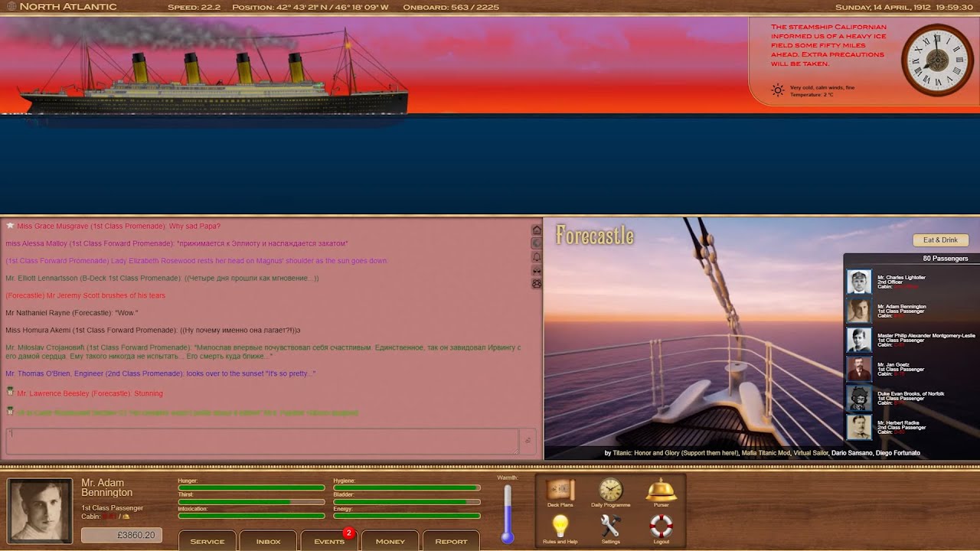The width and height of the screenshot is (980, 551).
Task: Click Miss Grace Musgrave's chat message
Action: coord(119,227)
